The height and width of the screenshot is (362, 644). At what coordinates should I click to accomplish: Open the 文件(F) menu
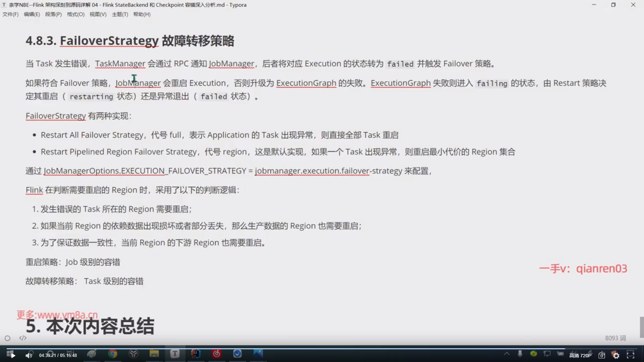(10, 14)
